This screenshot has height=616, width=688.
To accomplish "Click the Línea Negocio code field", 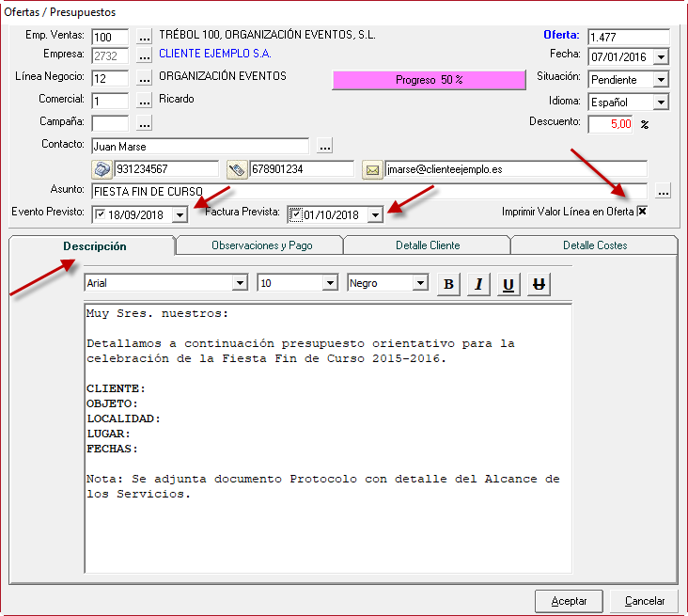I will 110,79.
